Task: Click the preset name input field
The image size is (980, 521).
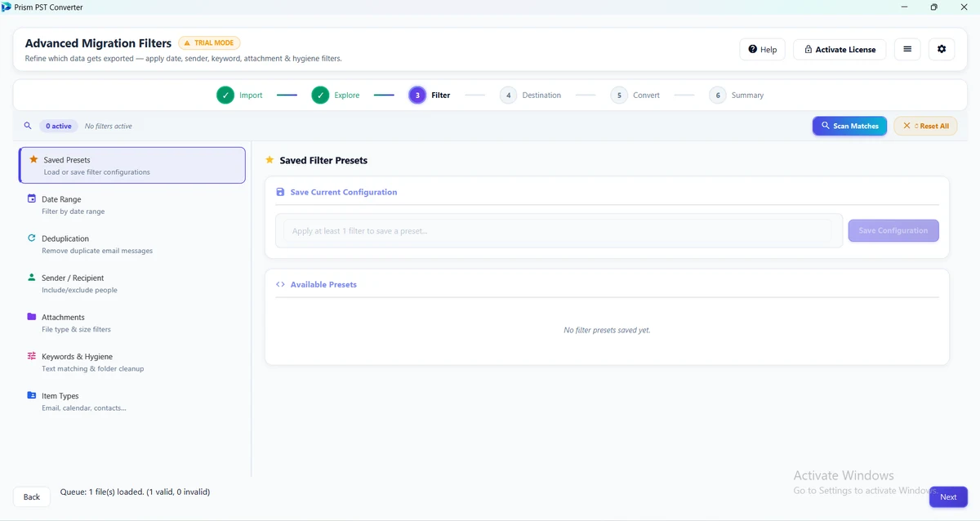Action: [558, 231]
